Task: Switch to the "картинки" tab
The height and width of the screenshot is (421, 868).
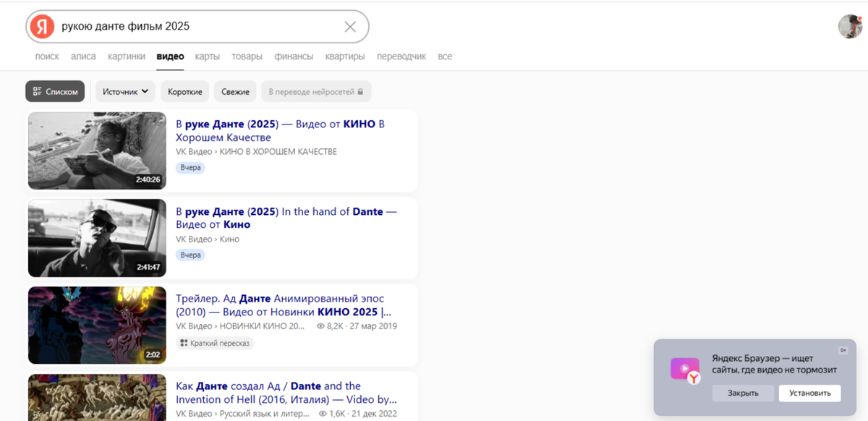Action: 127,56
